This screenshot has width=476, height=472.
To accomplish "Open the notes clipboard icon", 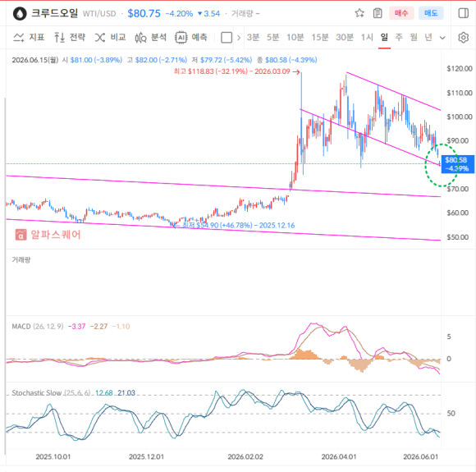I will (x=378, y=13).
